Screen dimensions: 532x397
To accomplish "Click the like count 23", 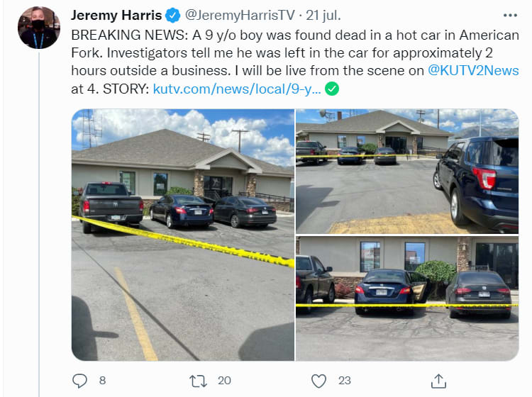I will [344, 381].
